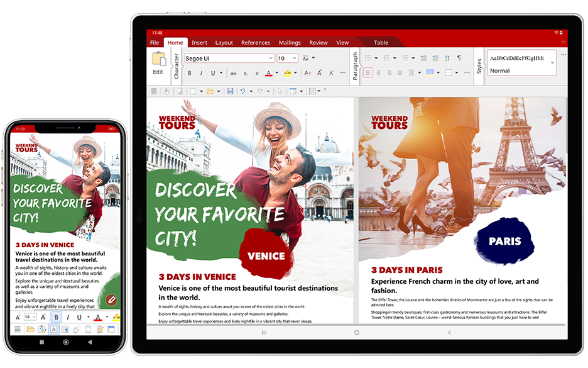Screen dimensions: 588x368
Task: Apply yellow highlighter on tablet ribbon
Action: [x=287, y=73]
